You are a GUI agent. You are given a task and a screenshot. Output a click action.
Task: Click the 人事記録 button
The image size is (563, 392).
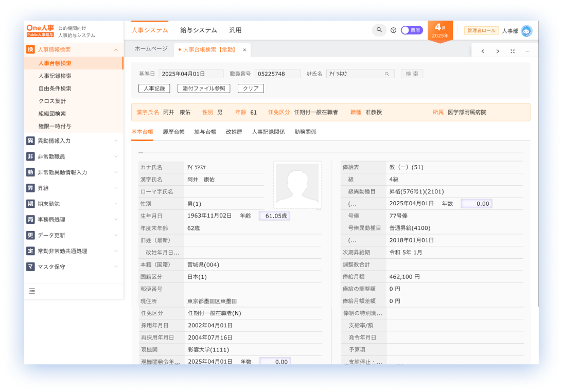154,88
